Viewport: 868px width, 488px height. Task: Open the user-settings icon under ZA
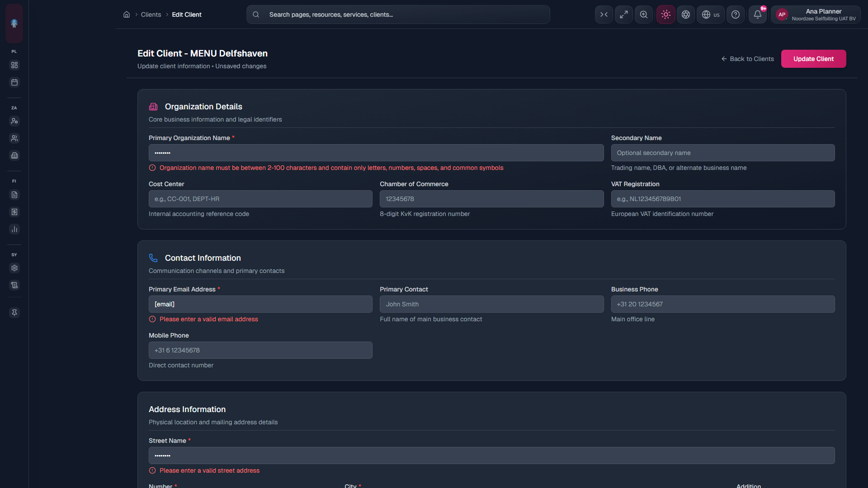(x=14, y=121)
